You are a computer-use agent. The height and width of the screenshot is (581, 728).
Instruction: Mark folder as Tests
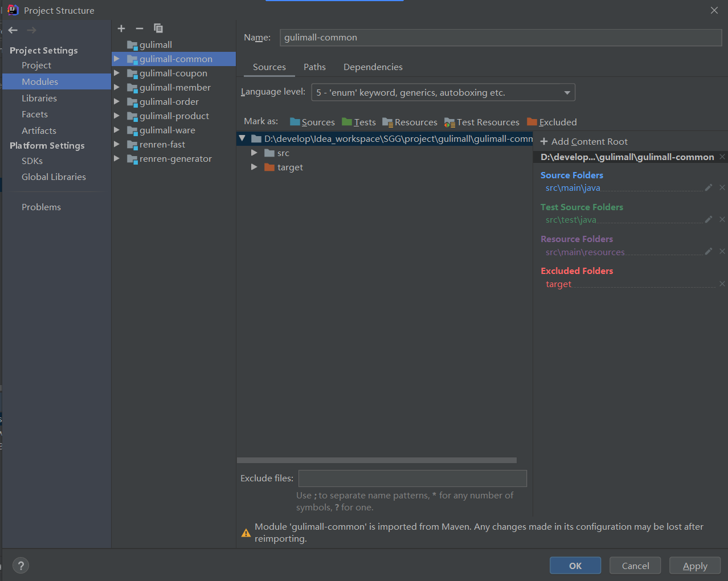click(359, 122)
